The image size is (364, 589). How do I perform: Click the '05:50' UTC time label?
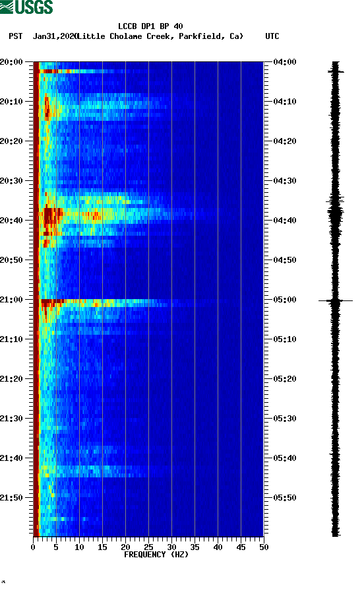tap(285, 498)
